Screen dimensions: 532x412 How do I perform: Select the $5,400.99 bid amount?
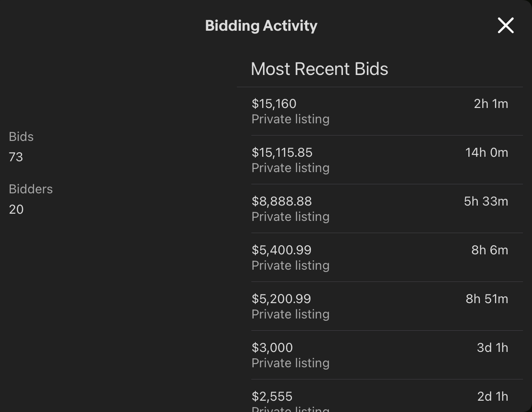tap(282, 250)
